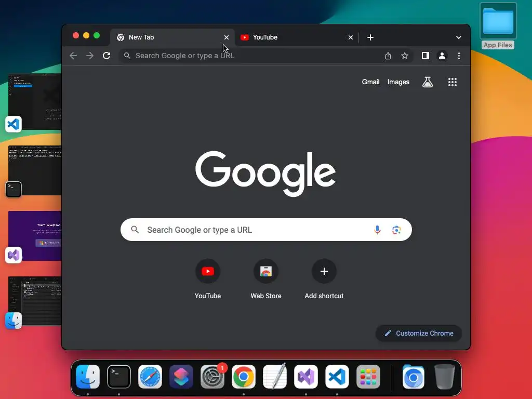Image resolution: width=532 pixels, height=399 pixels.
Task: Open Visual Studio Code in the Dock
Action: 337,377
